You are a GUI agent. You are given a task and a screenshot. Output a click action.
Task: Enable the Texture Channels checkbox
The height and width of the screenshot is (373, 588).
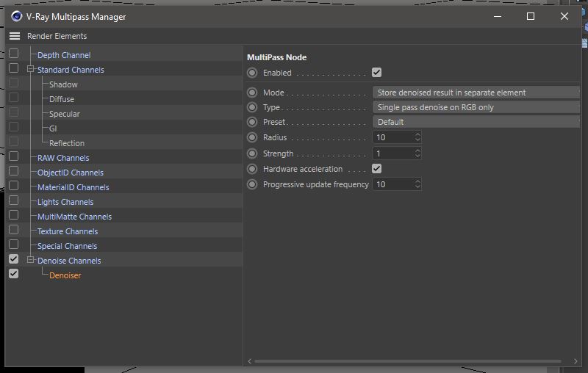(x=13, y=230)
